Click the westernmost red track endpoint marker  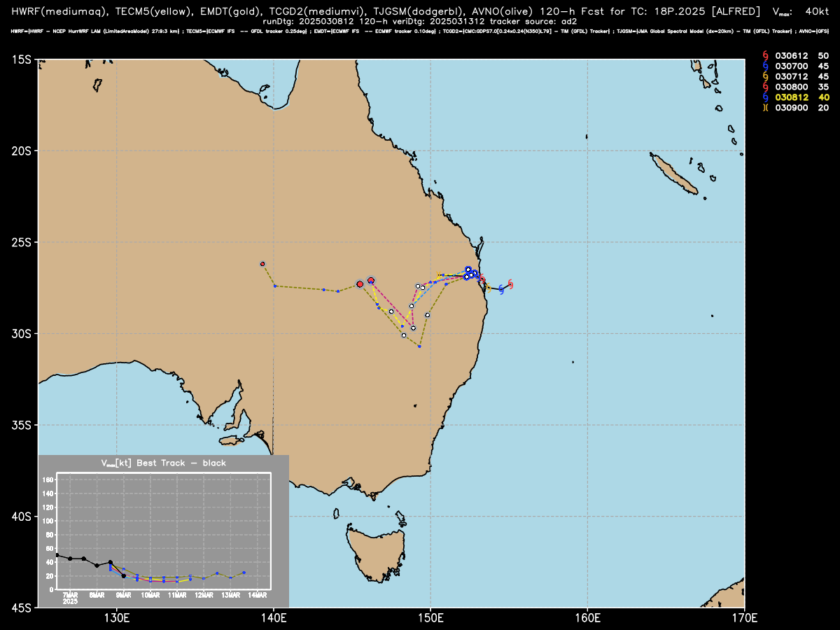pos(262,264)
